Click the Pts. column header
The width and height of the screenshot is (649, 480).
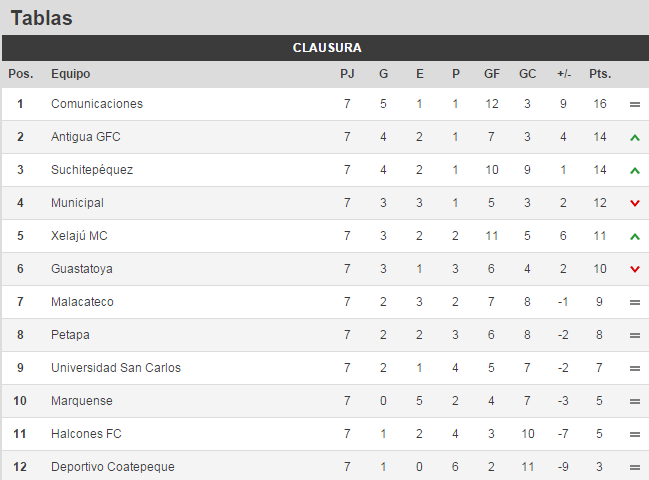click(x=600, y=74)
